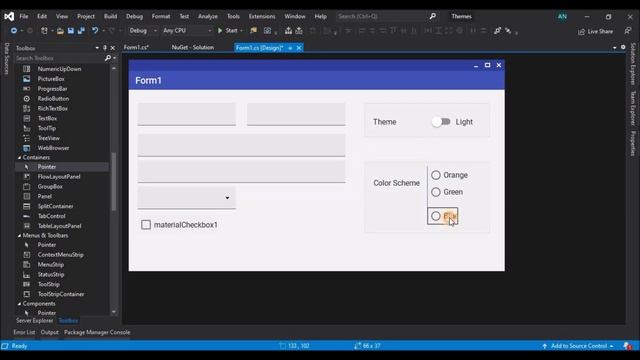Select the ProgressBar control in Toolbox
Image resolution: width=640 pixels, height=360 pixels.
pos(52,89)
